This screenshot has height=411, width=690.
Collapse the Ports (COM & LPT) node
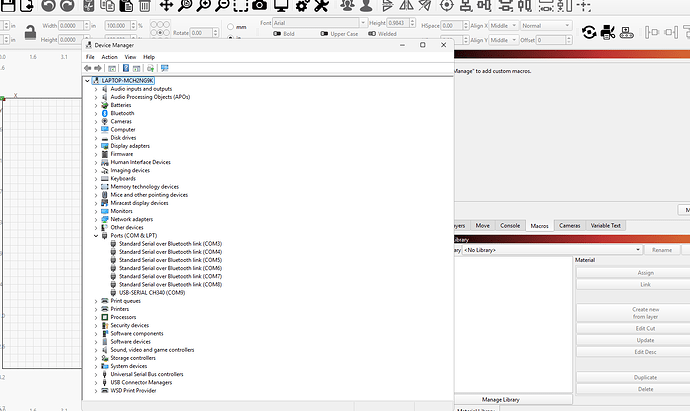[x=96, y=236]
